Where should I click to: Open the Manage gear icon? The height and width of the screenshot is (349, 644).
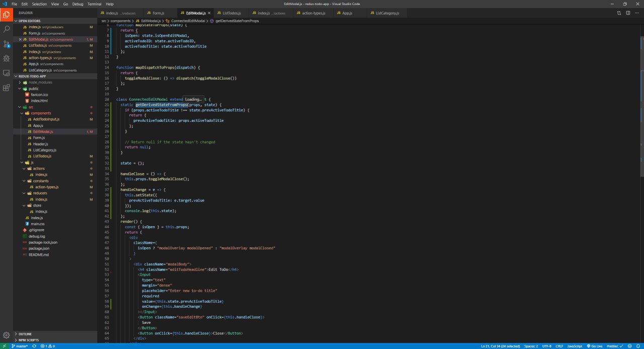pos(7,335)
